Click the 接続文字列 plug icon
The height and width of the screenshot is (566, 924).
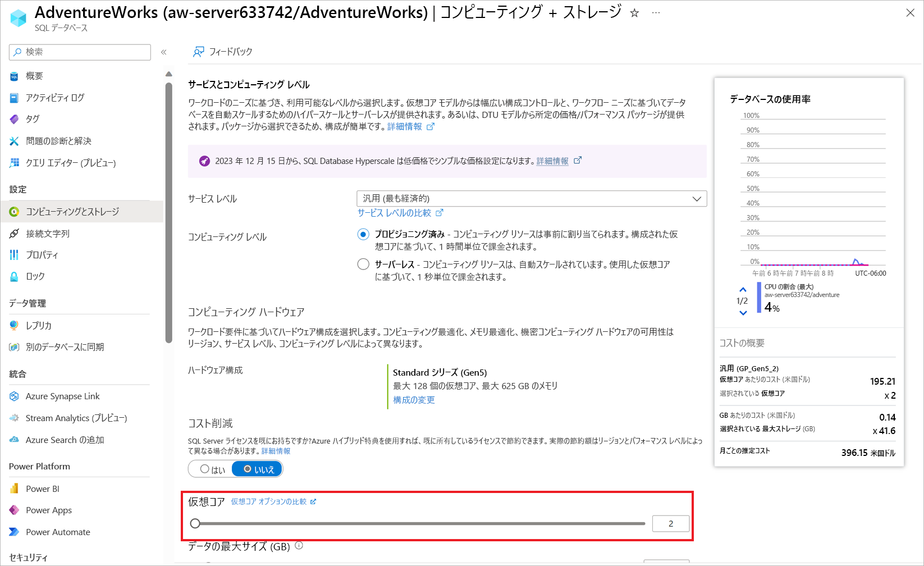14,234
